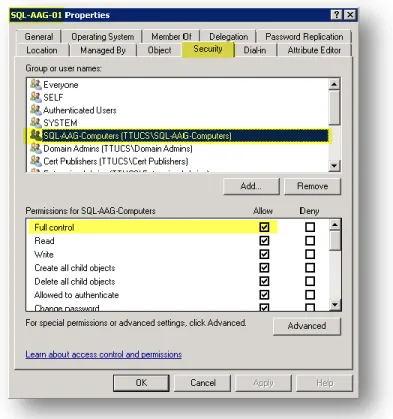Toggle Deny checkbox for Full control

[310, 227]
